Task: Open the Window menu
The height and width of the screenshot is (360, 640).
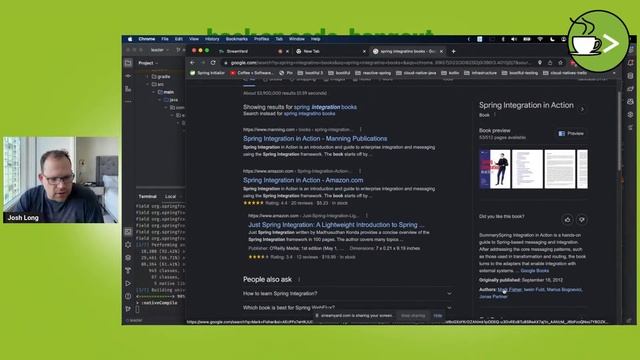Action: coord(297,39)
